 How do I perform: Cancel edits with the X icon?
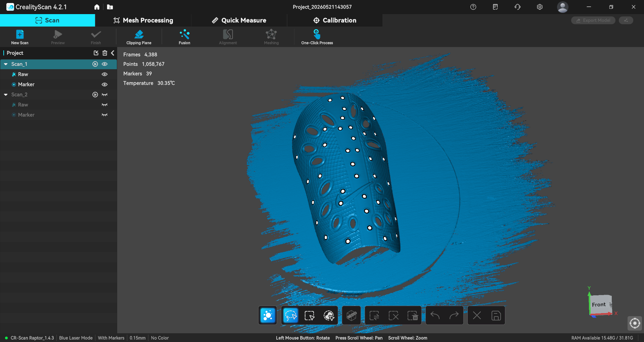tap(477, 315)
